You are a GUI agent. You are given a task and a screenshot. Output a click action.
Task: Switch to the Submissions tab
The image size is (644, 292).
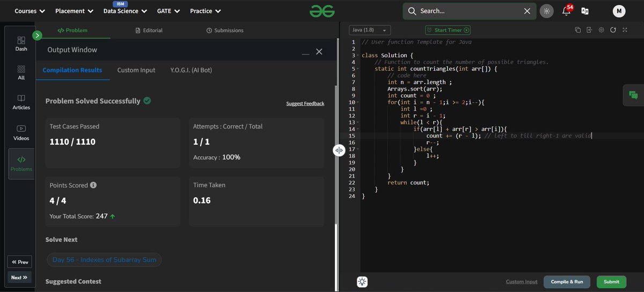[x=225, y=31]
